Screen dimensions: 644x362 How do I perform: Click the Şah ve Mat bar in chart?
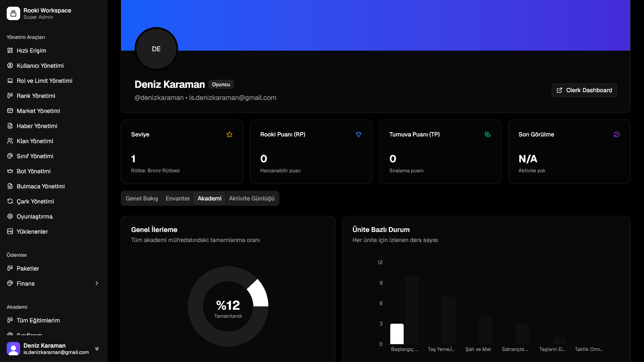[486, 330]
